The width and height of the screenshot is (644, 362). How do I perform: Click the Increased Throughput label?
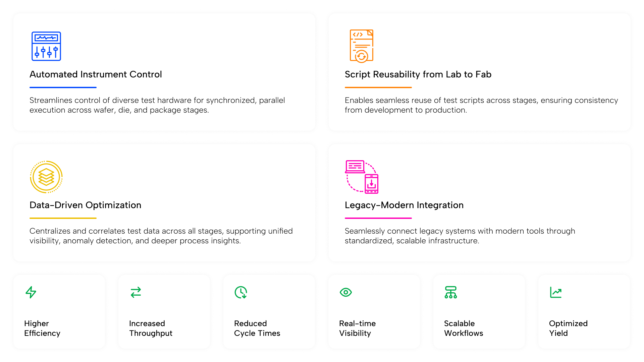(x=151, y=328)
